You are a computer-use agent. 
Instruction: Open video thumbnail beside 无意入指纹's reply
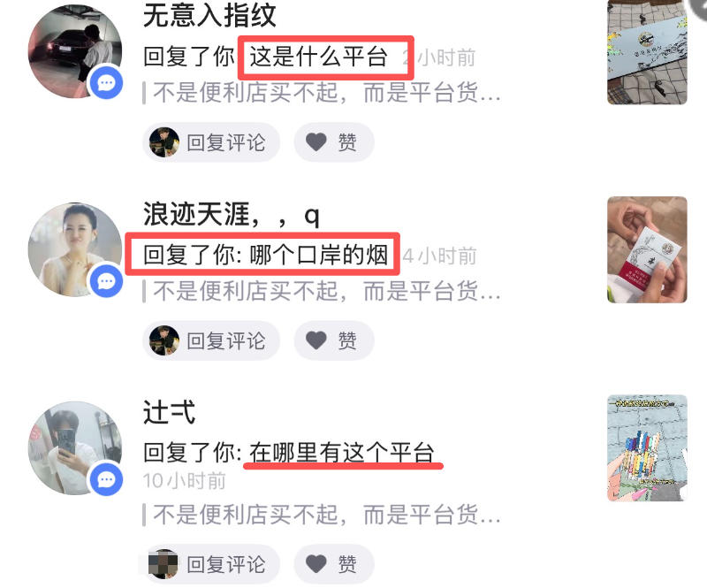point(647,52)
